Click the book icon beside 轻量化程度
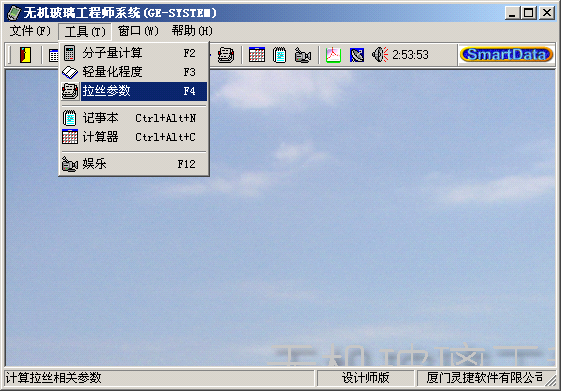This screenshot has width=561, height=391. [70, 72]
